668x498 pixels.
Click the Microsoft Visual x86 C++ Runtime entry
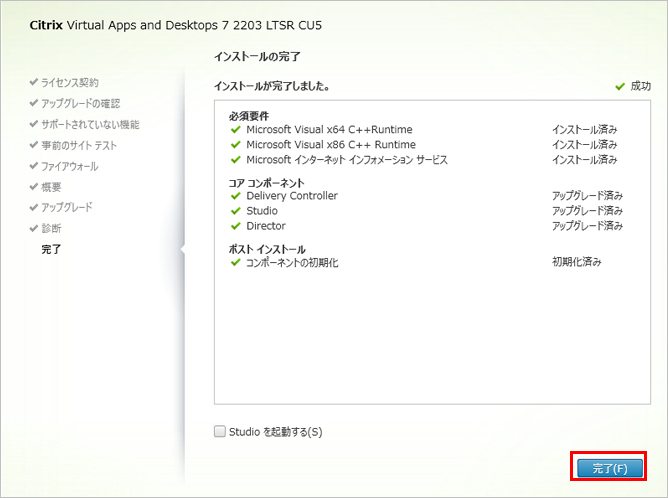[331, 144]
